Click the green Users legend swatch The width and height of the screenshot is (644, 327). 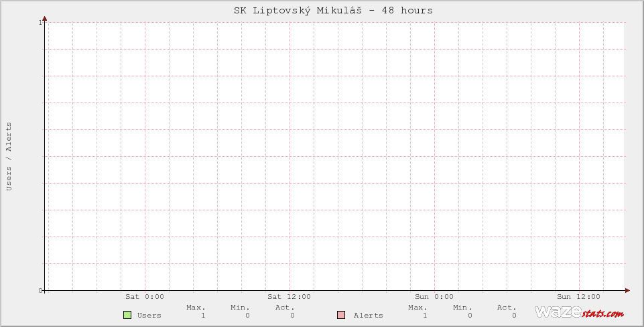[x=127, y=315]
